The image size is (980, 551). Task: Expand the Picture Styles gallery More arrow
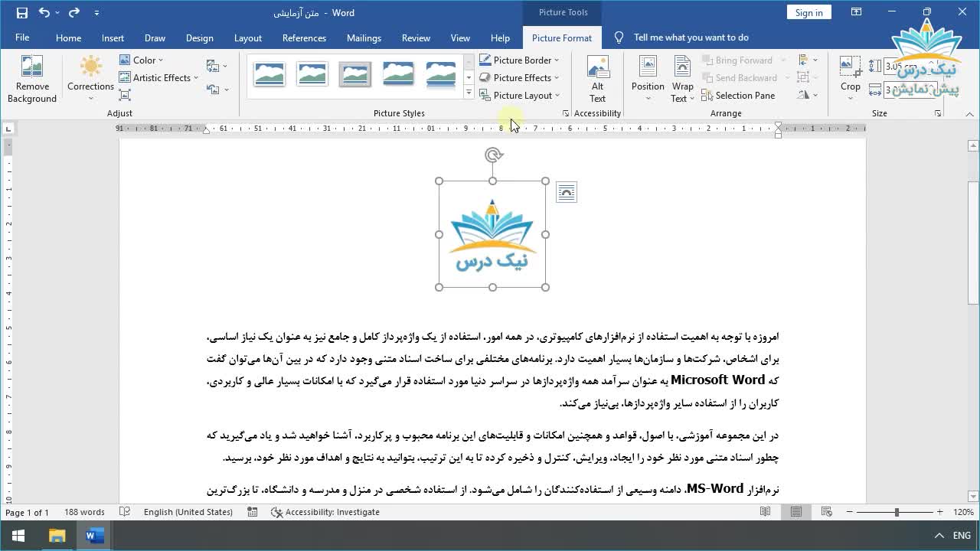(x=469, y=93)
